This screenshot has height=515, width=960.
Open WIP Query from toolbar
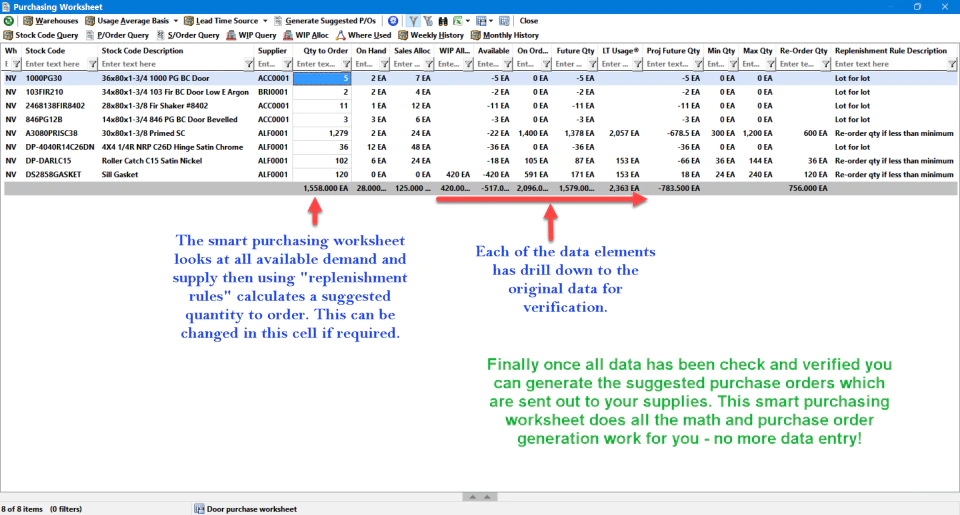[x=252, y=36]
